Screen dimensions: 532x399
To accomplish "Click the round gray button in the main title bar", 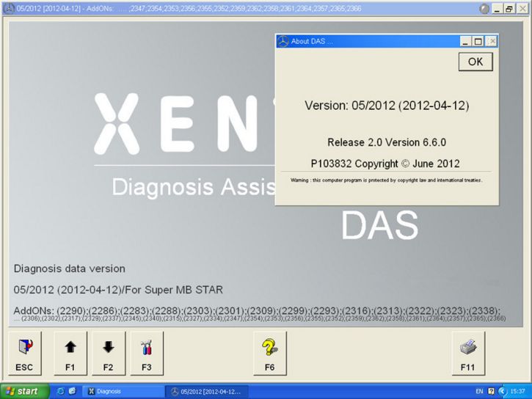I will tap(484, 9).
